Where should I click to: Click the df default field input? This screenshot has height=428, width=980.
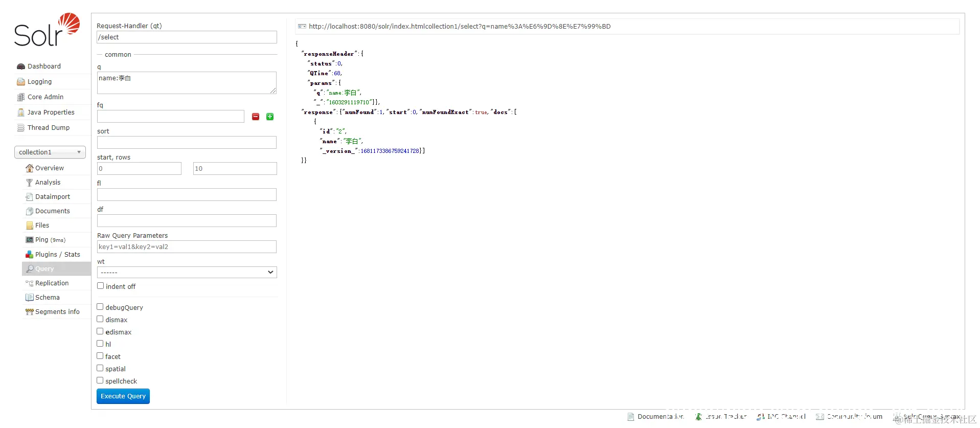click(187, 221)
